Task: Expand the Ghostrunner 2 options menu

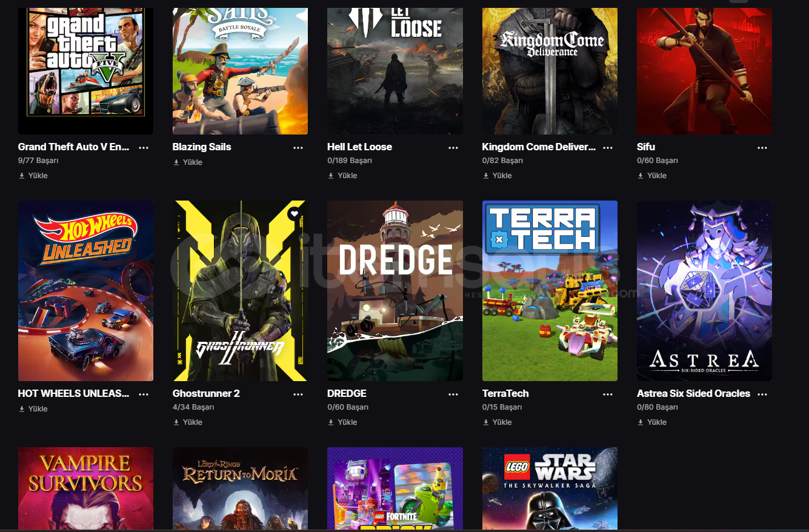Action: click(x=298, y=394)
